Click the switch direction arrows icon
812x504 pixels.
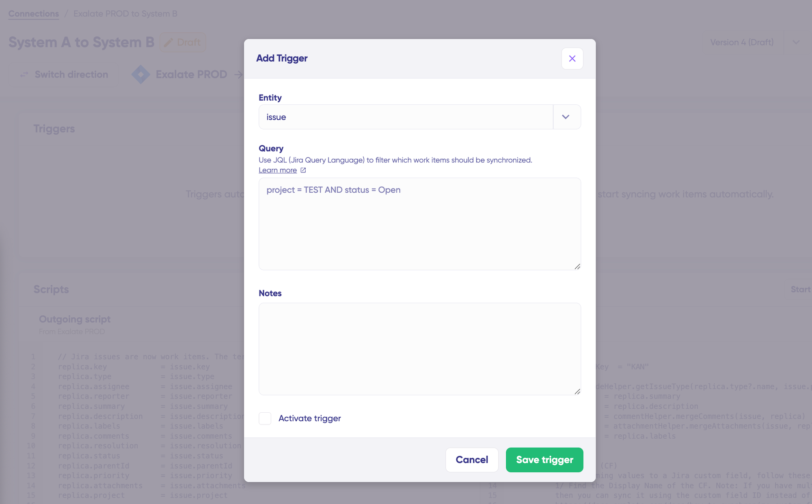(x=24, y=75)
